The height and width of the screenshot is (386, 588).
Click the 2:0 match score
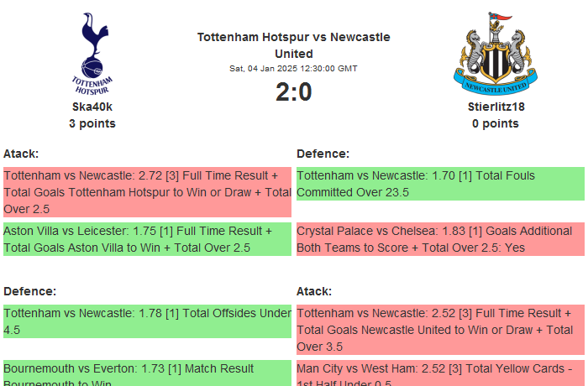293,92
